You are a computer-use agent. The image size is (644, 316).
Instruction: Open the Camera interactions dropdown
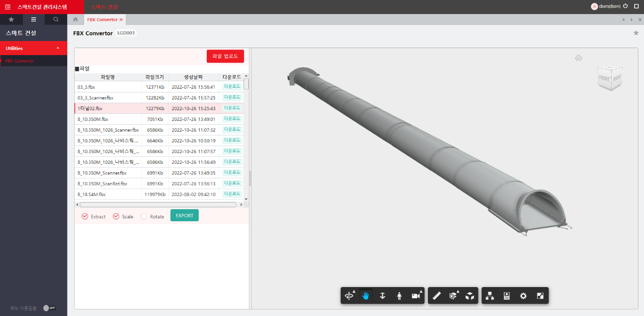click(416, 296)
